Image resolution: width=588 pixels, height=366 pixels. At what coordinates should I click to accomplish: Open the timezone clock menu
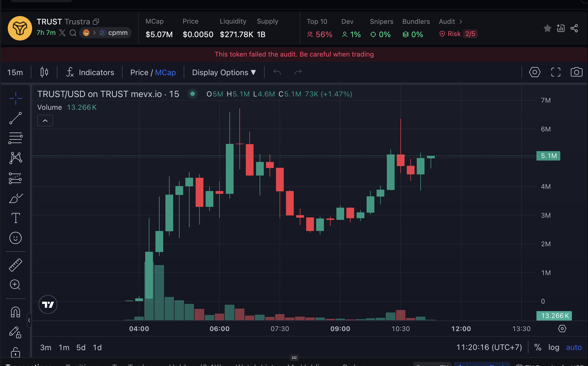click(489, 347)
